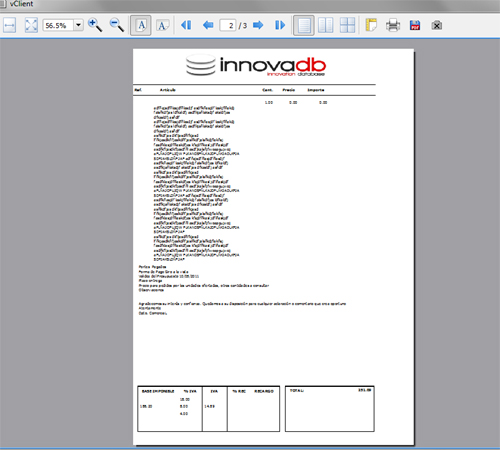500x450 pixels.
Task: Click the fit-to-width icon
Action: tap(10, 25)
